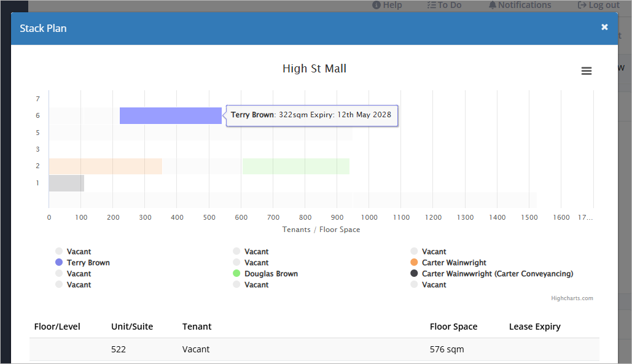Click the Help info icon
This screenshot has width=632, height=364.
click(x=376, y=5)
